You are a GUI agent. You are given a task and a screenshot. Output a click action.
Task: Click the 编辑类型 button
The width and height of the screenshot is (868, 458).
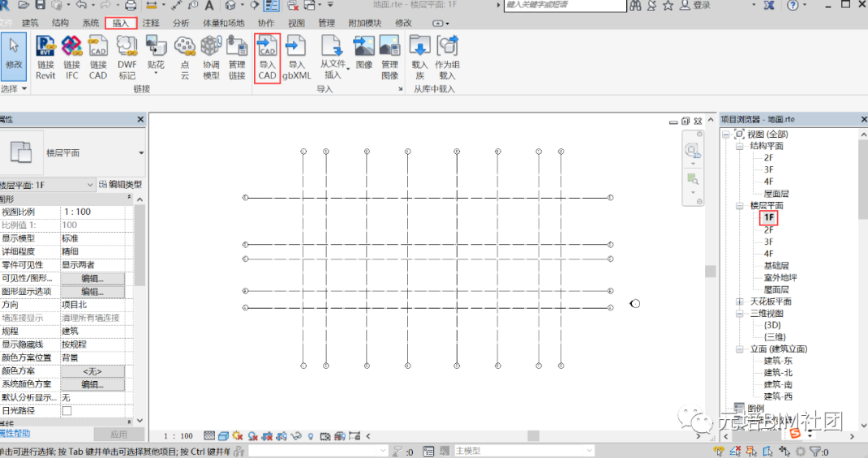[120, 185]
